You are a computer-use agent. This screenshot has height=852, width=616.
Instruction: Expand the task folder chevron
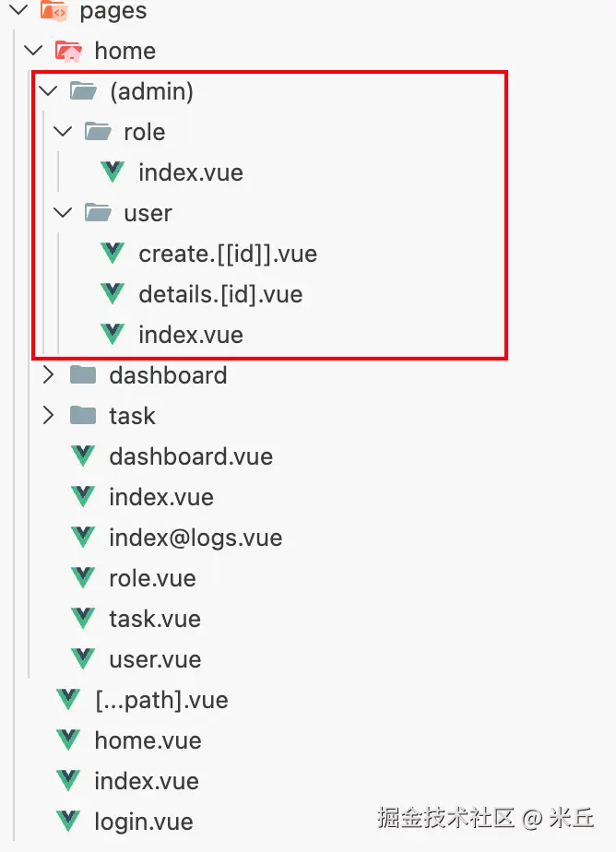(49, 416)
